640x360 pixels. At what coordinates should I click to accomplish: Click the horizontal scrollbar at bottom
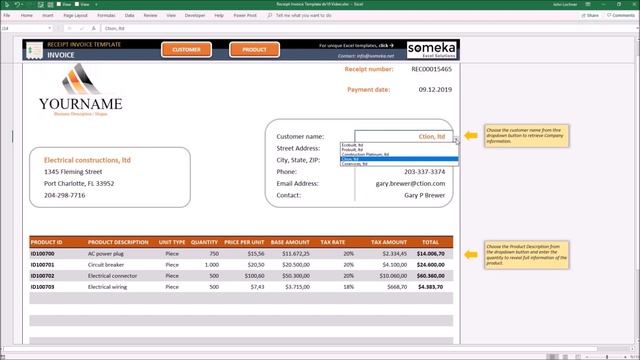[300, 349]
